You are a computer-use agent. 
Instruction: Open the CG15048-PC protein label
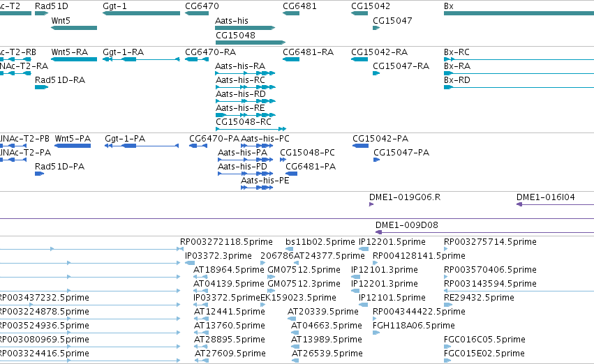pos(307,153)
